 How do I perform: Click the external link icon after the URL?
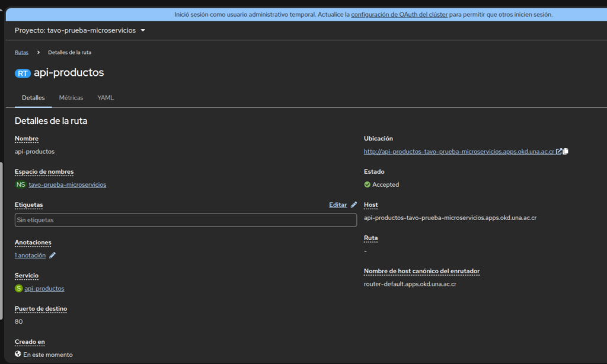[x=558, y=151]
